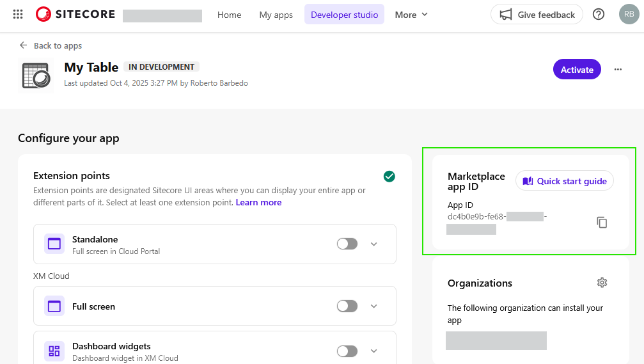Click the Sitecore logo
This screenshot has height=364, width=644.
point(75,14)
